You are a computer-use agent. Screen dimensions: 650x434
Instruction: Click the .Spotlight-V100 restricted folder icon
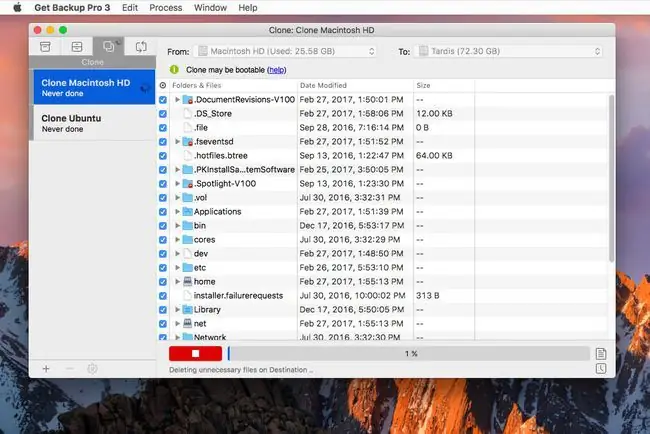tap(188, 184)
